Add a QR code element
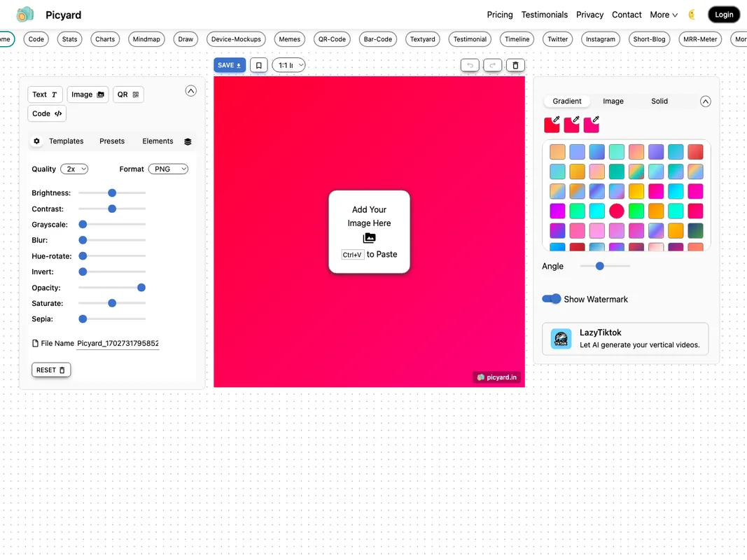 [128, 94]
